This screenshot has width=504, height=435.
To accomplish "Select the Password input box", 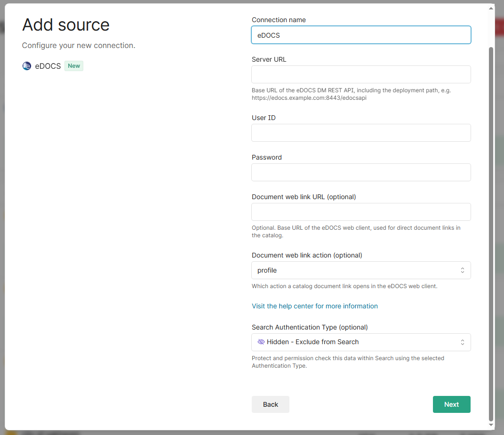I will coord(361,172).
